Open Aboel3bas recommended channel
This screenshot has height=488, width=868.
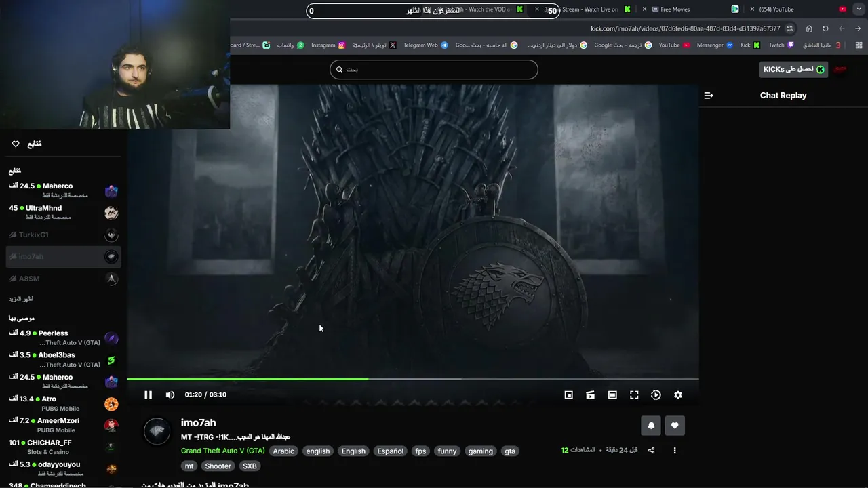click(x=63, y=359)
